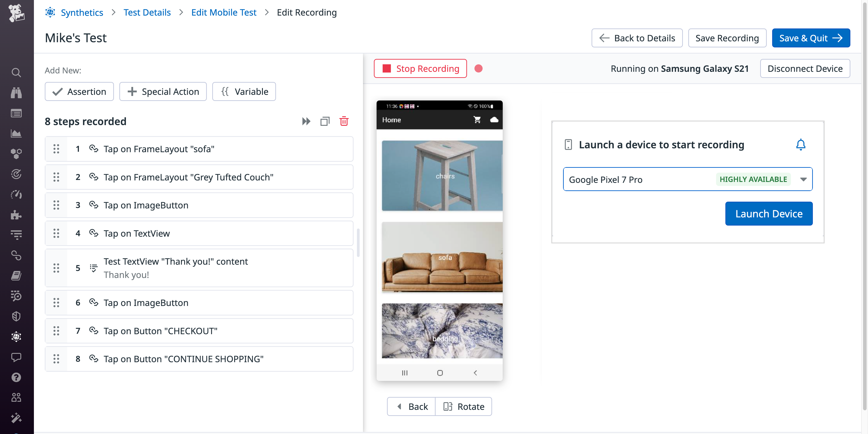Add a new Assertion step
This screenshot has height=434, width=868.
click(79, 92)
